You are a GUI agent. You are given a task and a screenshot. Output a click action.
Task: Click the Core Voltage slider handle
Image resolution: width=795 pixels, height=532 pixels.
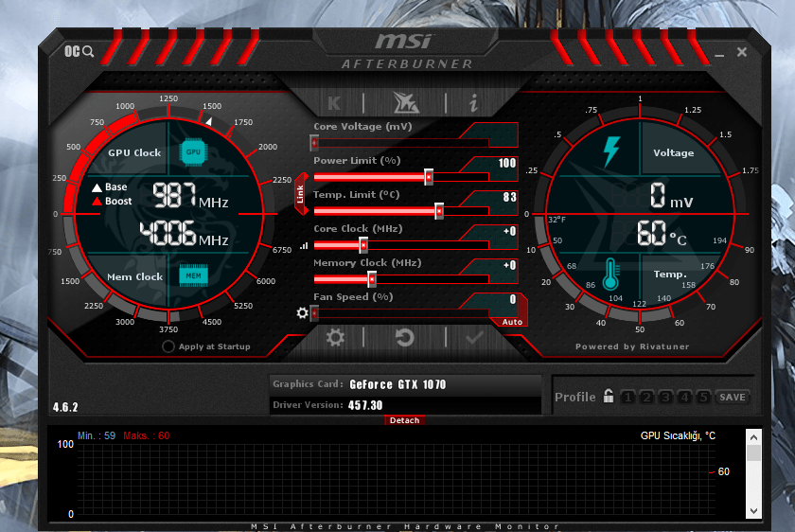click(314, 143)
